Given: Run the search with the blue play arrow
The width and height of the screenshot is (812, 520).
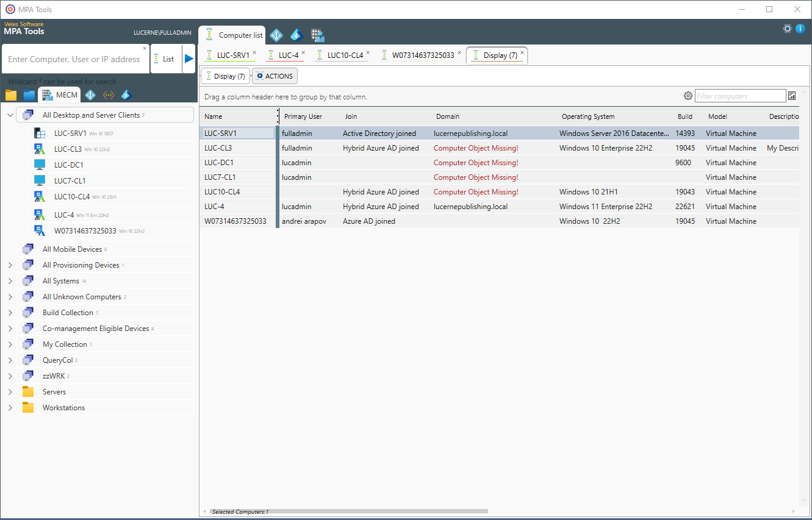Looking at the screenshot, I should [x=189, y=59].
